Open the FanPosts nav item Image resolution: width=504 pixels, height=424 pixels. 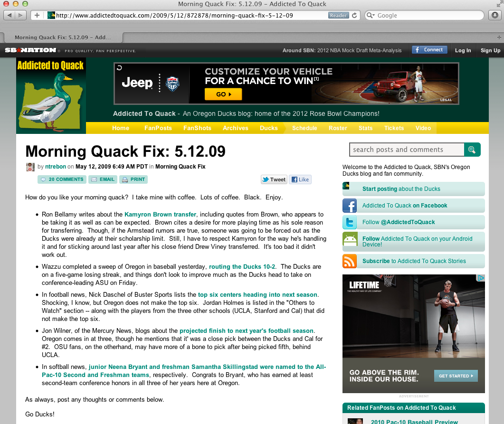[x=158, y=128]
